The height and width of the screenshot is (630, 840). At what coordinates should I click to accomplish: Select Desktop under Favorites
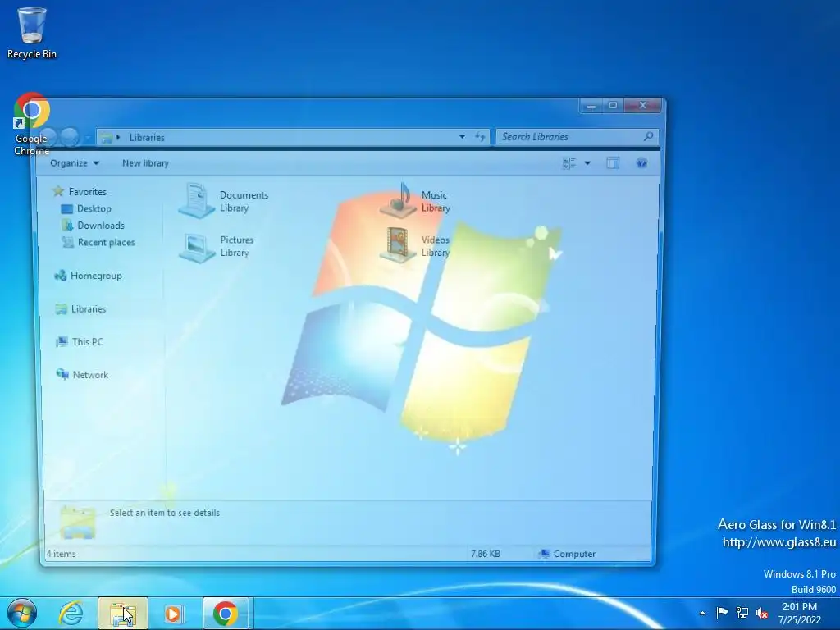coord(94,209)
